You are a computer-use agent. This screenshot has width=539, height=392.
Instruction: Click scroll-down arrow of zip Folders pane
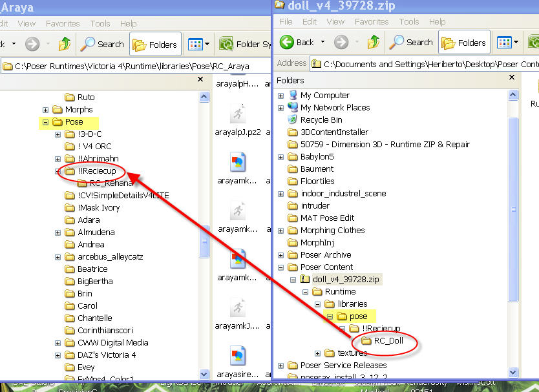pyautogui.click(x=513, y=372)
